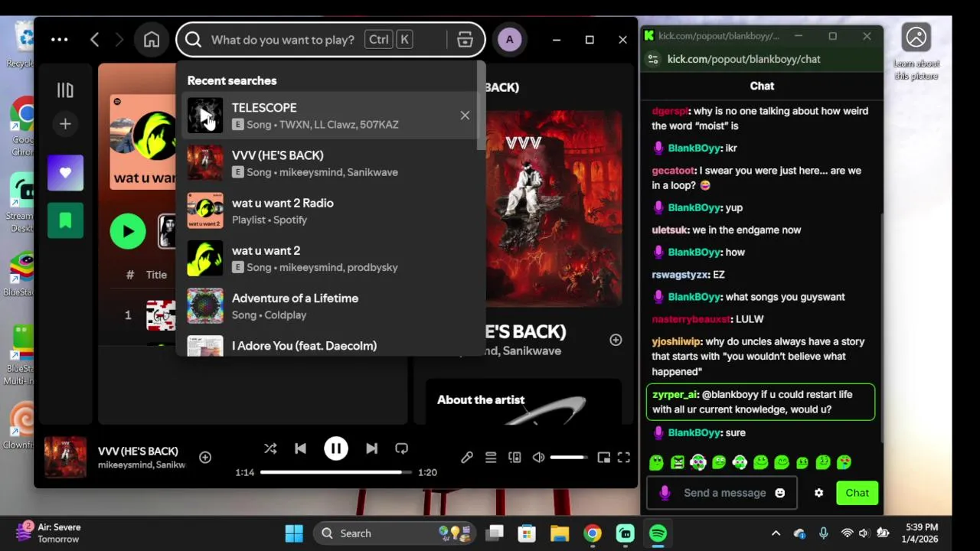This screenshot has height=551, width=980.
Task: Open Learn about this picture desktop icon
Action: click(x=916, y=51)
